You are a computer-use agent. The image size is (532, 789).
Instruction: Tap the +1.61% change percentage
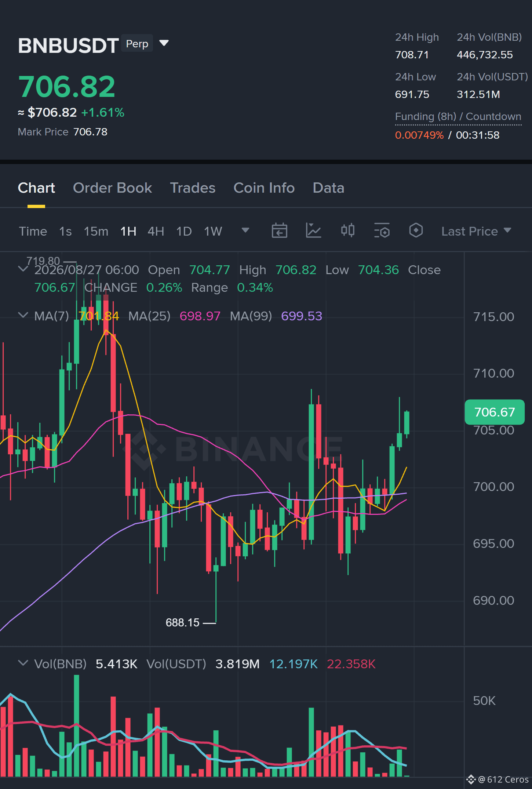coord(103,112)
